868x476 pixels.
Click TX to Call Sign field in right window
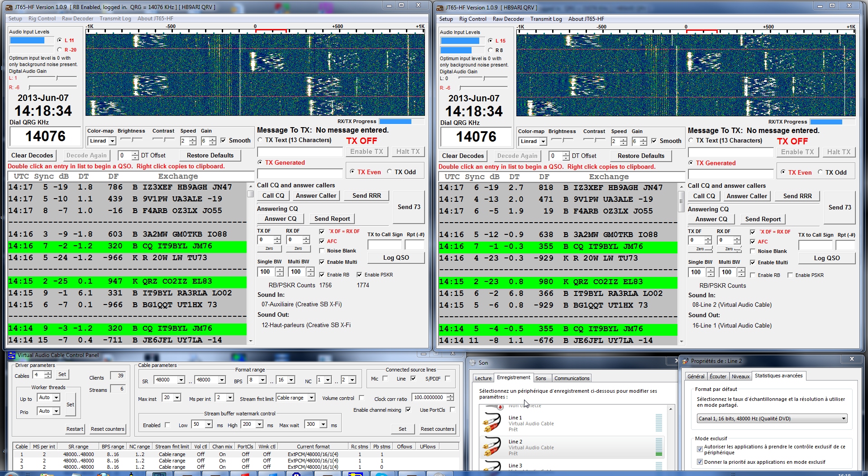[815, 245]
